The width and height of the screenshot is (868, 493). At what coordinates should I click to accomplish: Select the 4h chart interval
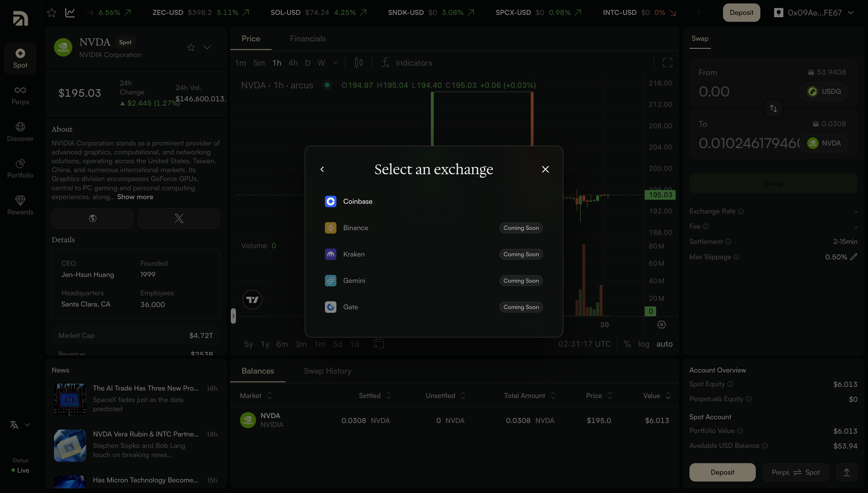pyautogui.click(x=293, y=63)
